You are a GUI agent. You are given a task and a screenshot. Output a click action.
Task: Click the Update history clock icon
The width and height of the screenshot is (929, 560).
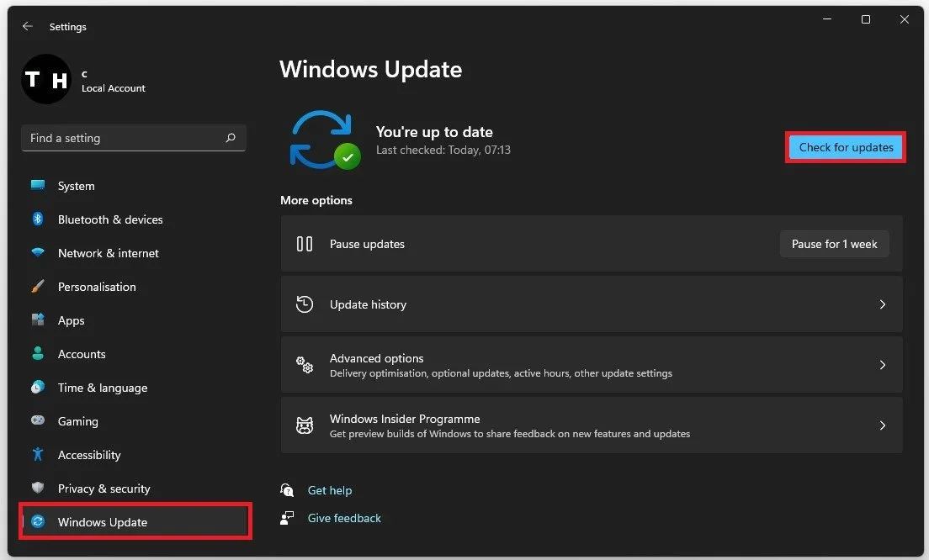[x=305, y=304]
